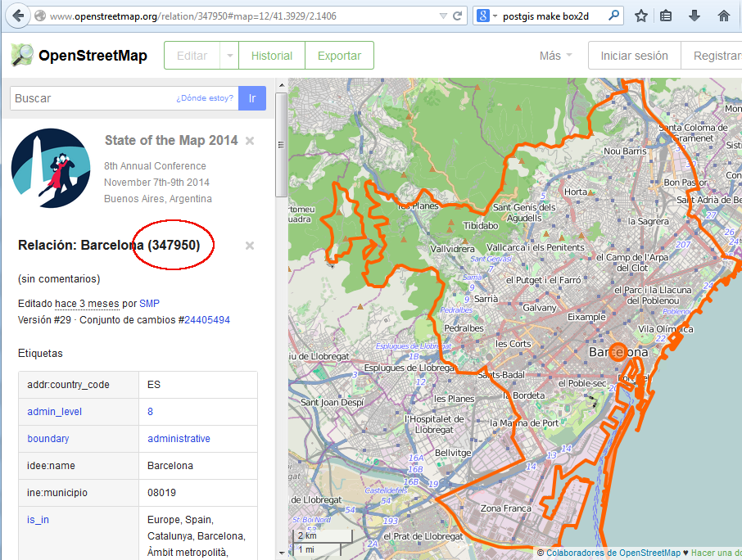Click 'Tibidabo' label on the map
The image size is (742, 560).
click(x=480, y=226)
